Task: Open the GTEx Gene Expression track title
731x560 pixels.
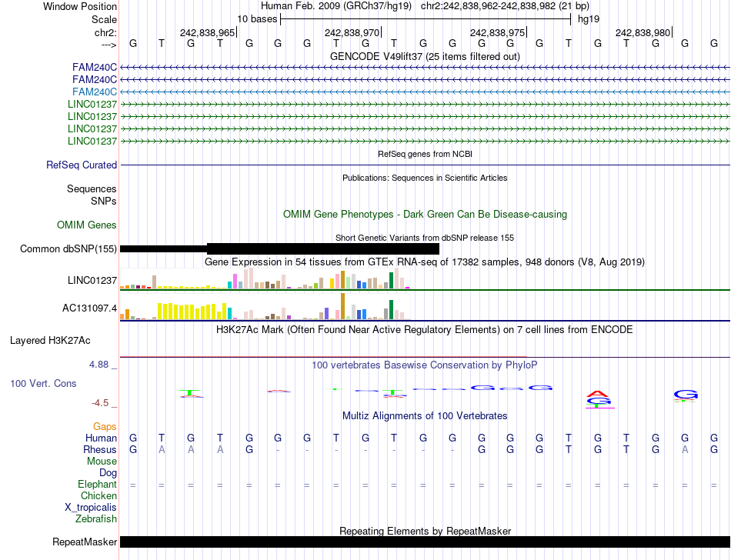Action: coord(425,262)
